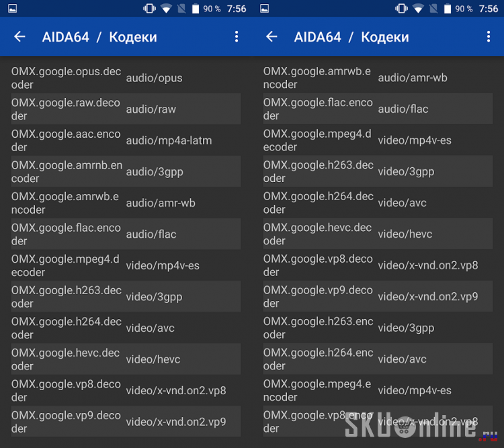Select OMX.google.amrwb.encoder in the left screen
504x448 pixels.
(x=126, y=203)
